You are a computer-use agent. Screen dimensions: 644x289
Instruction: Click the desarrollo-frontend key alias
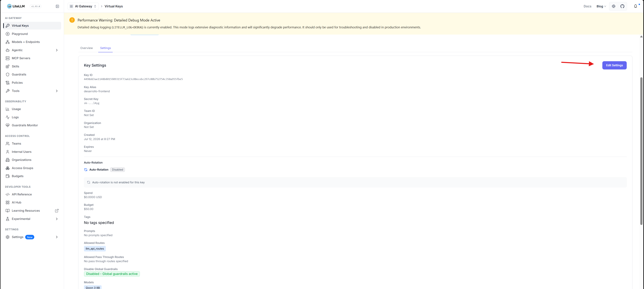tap(97, 91)
